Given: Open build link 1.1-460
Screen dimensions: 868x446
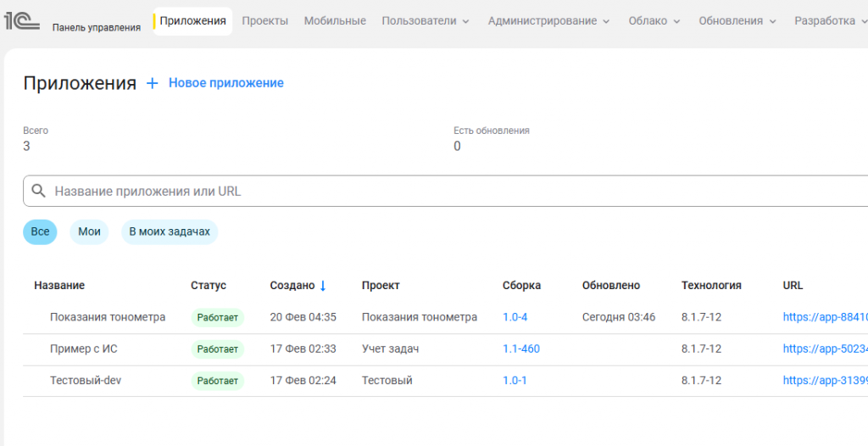Looking at the screenshot, I should (521, 349).
